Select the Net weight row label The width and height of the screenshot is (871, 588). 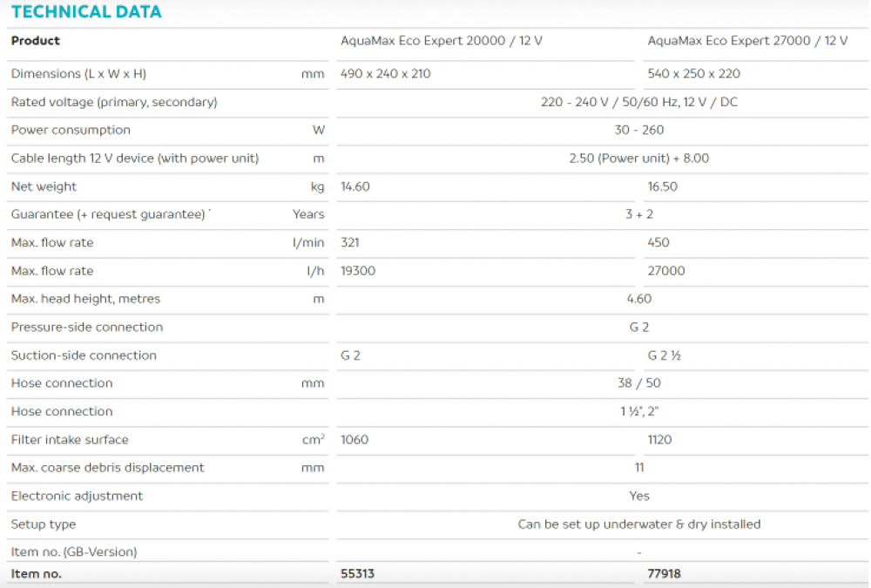44,186
